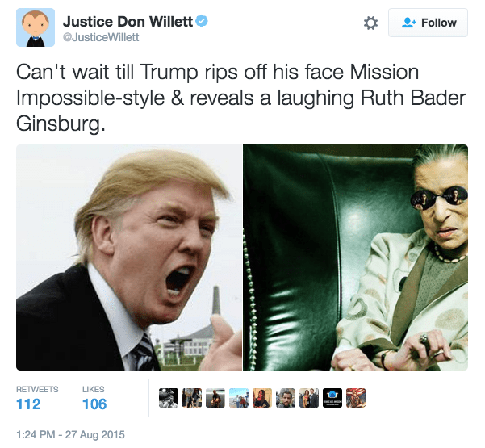Open the 1:24 PM - 27 Aug 2015 timestamp
Image resolution: width=485 pixels, height=448 pixels.
[x=70, y=434]
